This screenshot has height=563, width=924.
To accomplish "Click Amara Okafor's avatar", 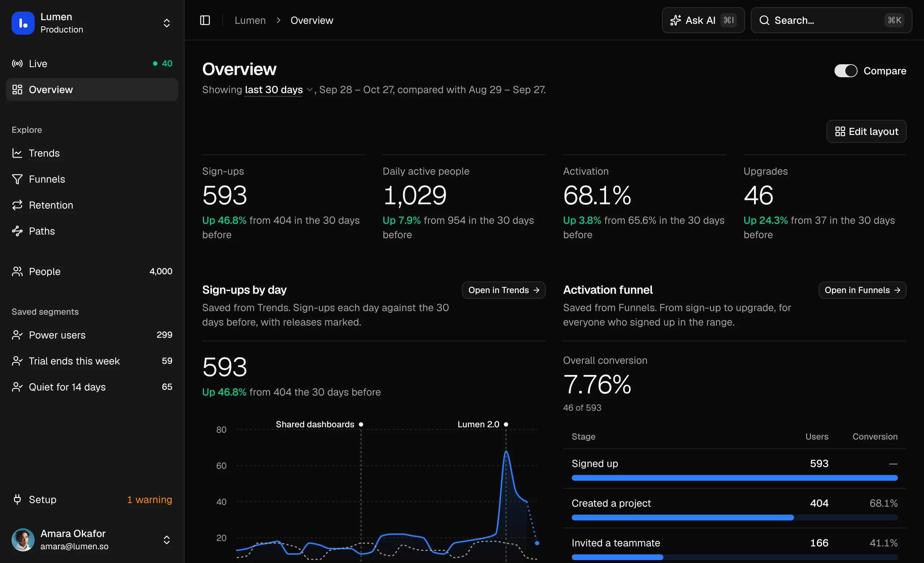I will pos(23,540).
